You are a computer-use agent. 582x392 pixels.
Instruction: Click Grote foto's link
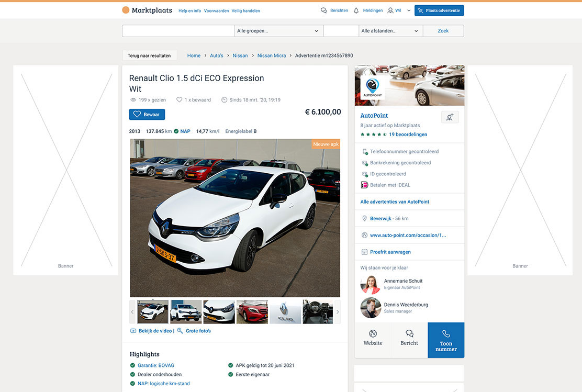pos(198,331)
